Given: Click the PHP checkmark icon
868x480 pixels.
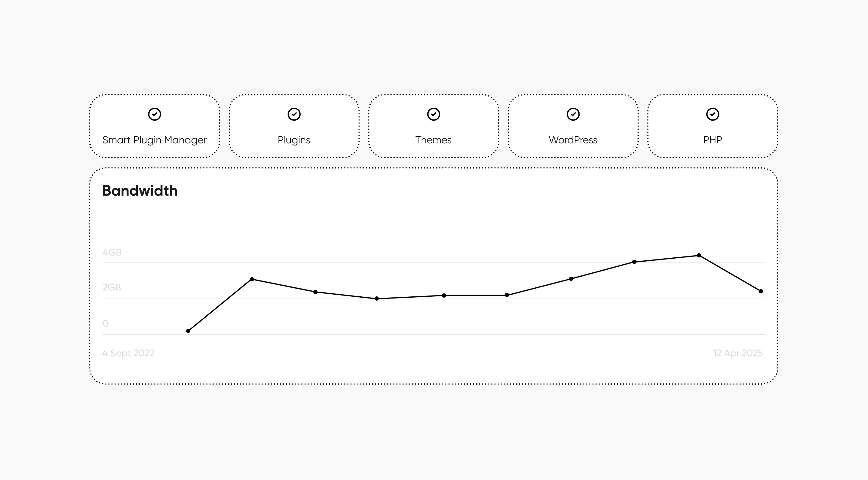Looking at the screenshot, I should tap(713, 114).
